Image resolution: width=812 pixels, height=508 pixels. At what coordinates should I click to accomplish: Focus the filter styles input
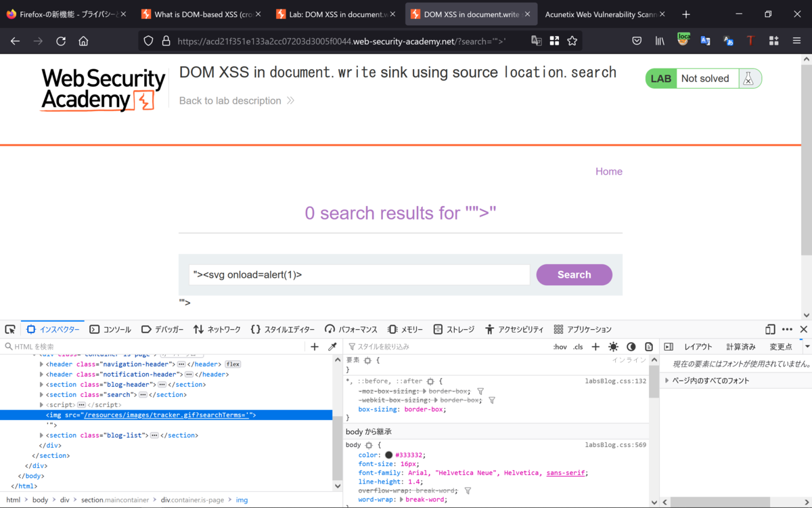[447, 347]
